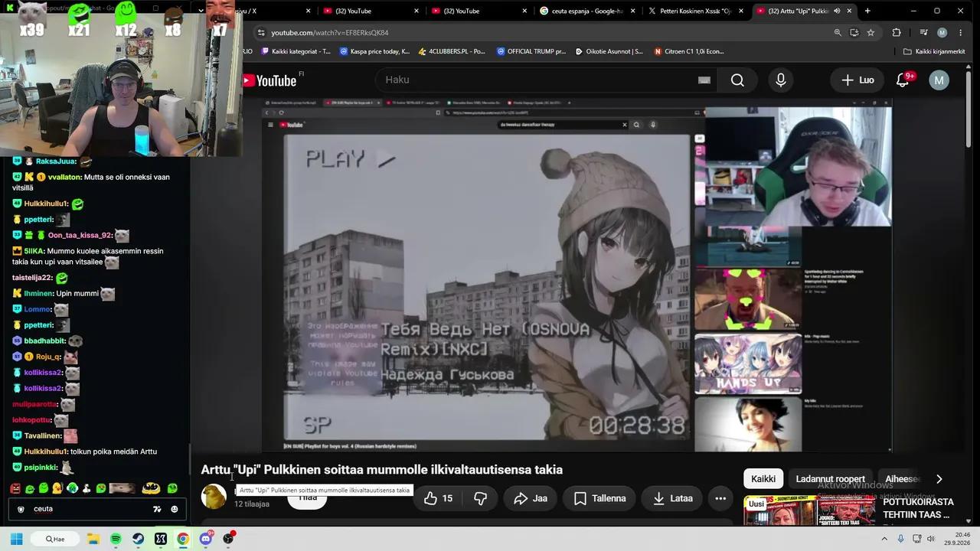Click the chat translate icon beside emote picker
This screenshot has height=551, width=980.
(157, 509)
